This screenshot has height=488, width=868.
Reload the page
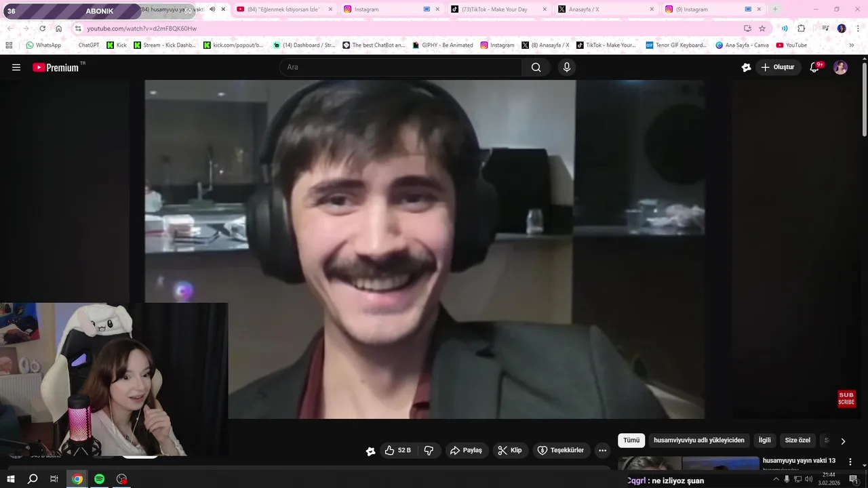coord(42,28)
